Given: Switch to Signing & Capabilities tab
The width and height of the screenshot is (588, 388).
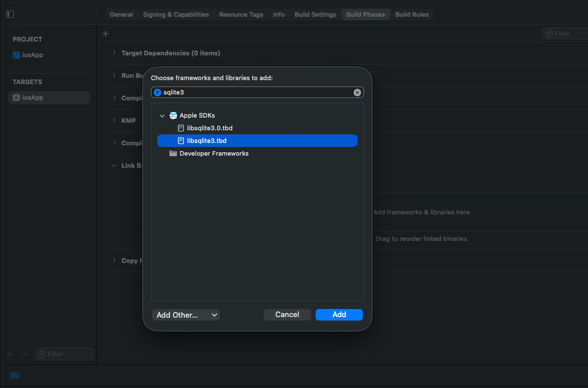Looking at the screenshot, I should click(x=176, y=14).
